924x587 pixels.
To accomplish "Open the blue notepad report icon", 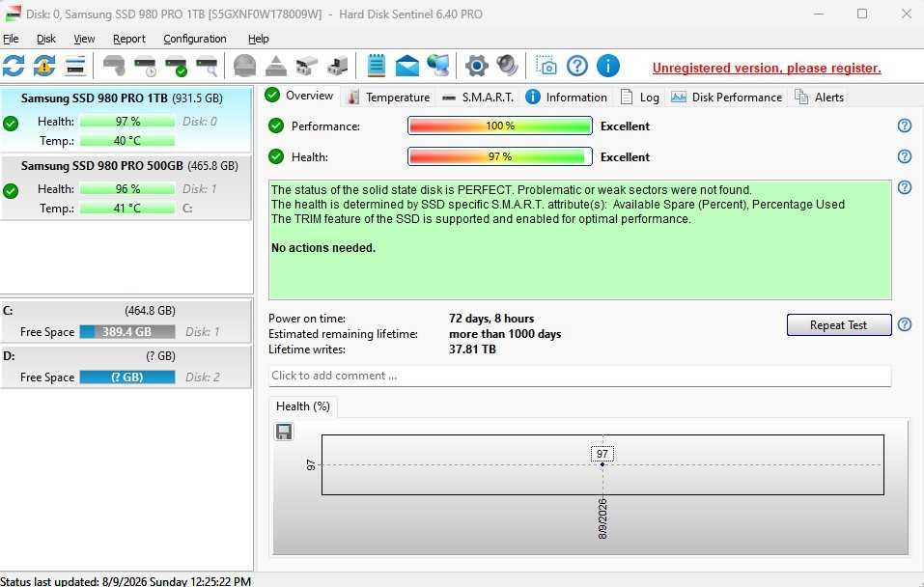I will pos(376,66).
